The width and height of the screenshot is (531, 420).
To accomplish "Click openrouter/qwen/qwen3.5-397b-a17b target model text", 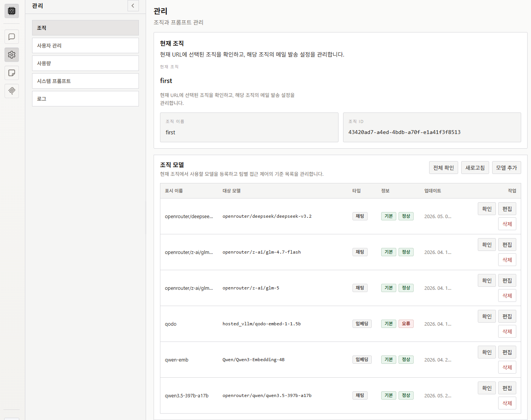I will pos(267,395).
